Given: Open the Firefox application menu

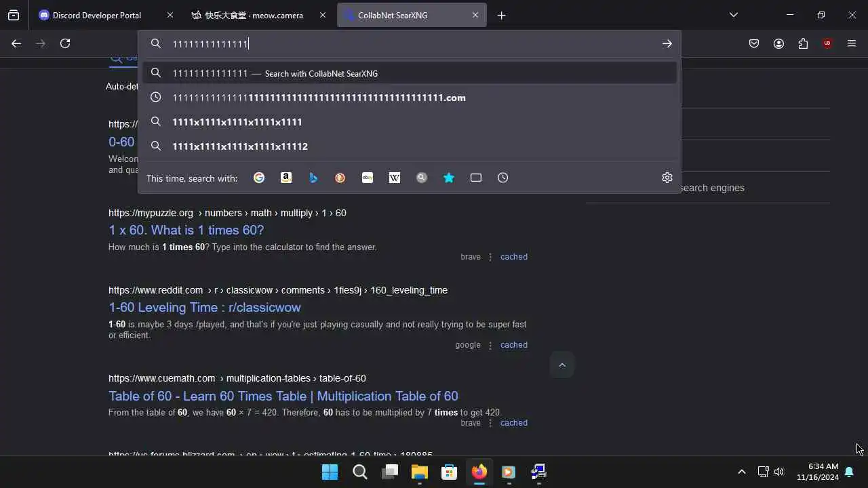Looking at the screenshot, I should (x=852, y=43).
